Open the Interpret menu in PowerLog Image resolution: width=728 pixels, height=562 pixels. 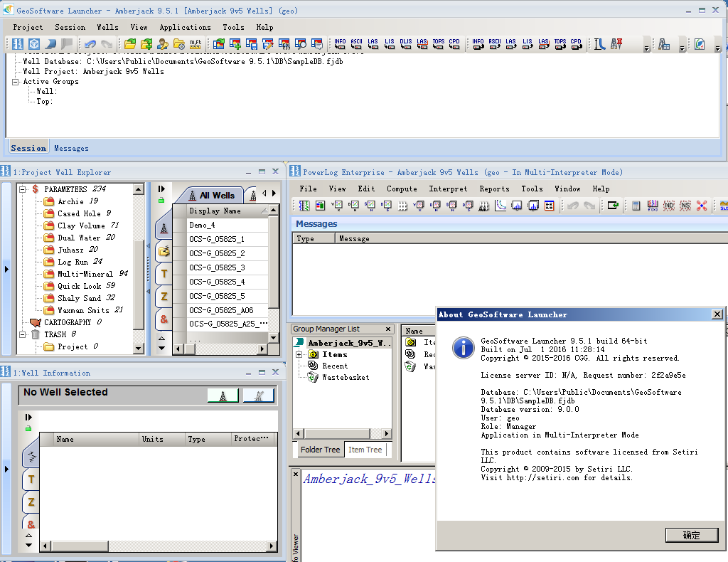click(448, 189)
